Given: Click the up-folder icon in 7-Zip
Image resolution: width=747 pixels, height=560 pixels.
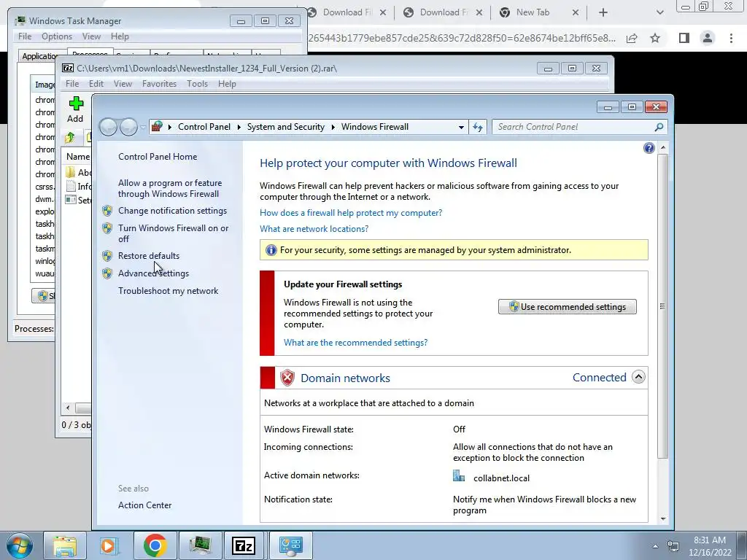Looking at the screenshot, I should click(x=70, y=138).
